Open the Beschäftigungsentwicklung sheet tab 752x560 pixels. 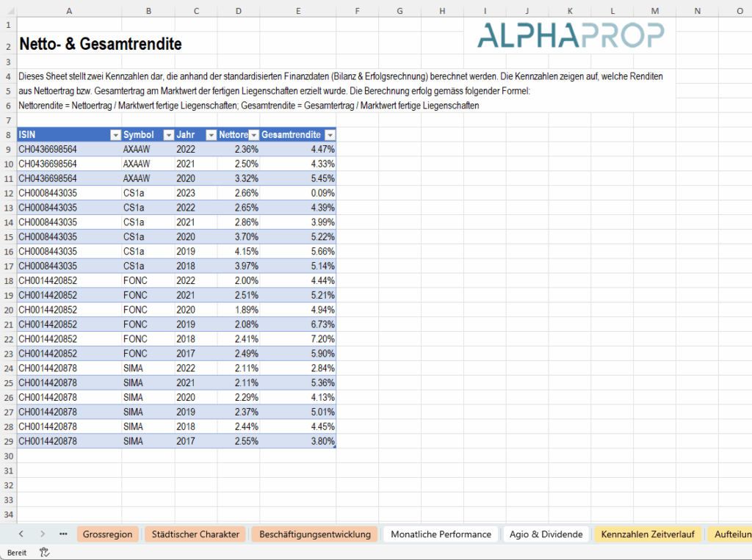[x=315, y=534]
